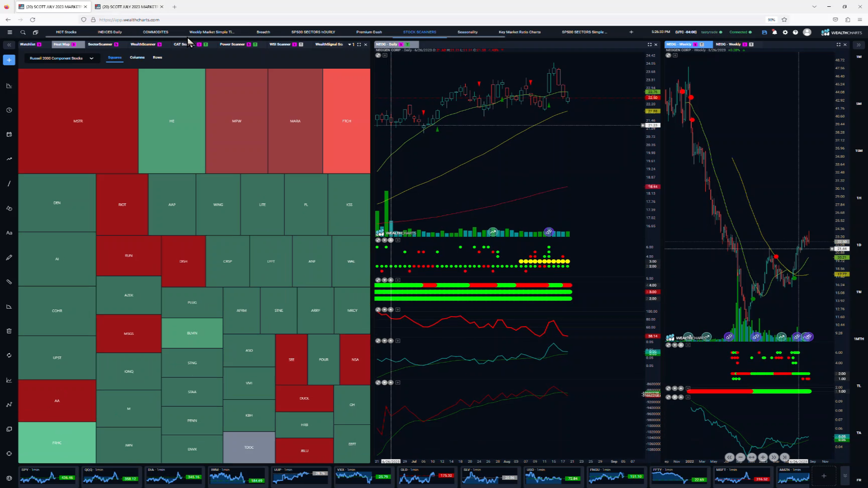Click the trash delete drawings icon
This screenshot has width=868, height=488.
[9, 331]
